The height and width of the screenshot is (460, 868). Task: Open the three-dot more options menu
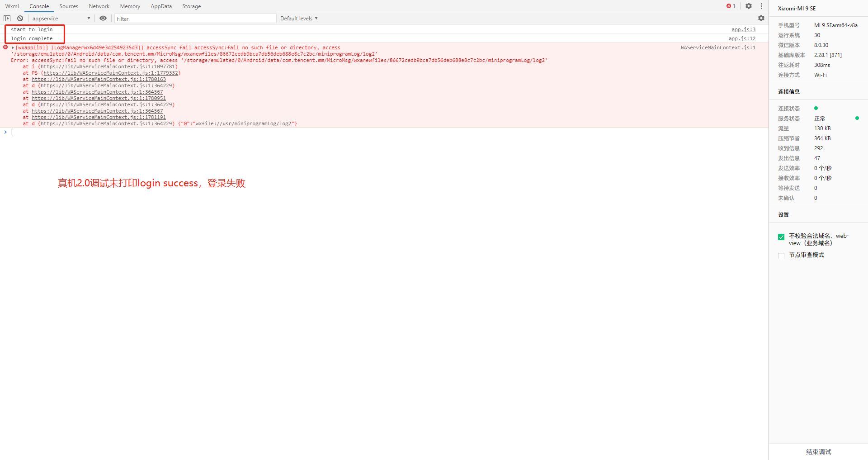pos(761,6)
